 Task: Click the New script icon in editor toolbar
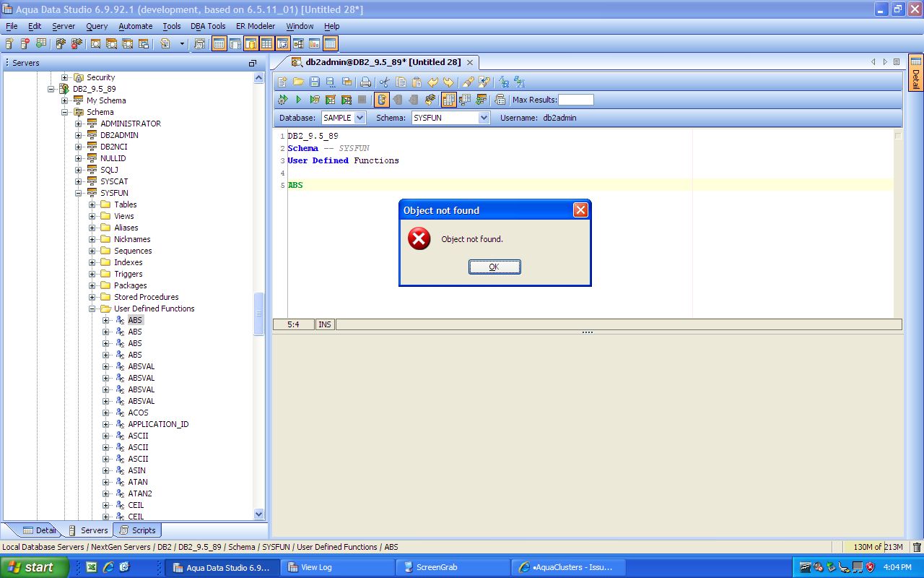(x=282, y=82)
